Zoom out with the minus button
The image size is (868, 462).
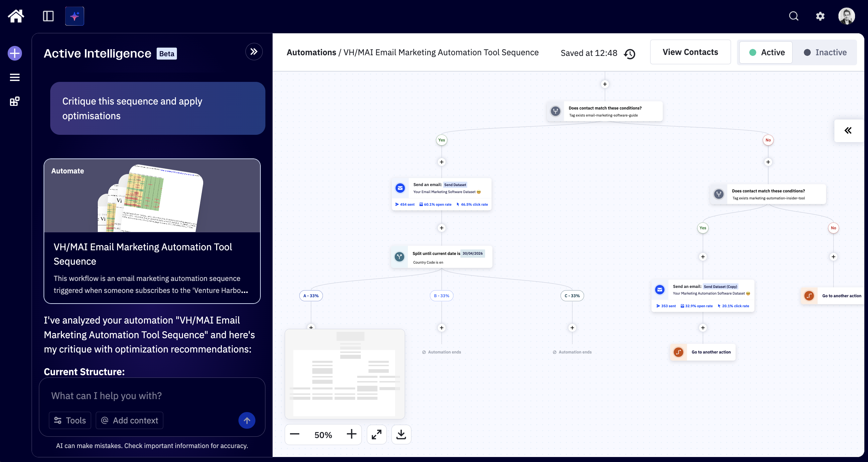(295, 434)
